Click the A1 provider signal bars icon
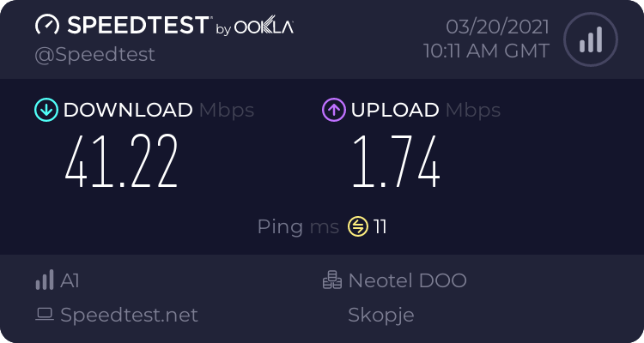Screen dimensions: 644x343 [x=44, y=280]
